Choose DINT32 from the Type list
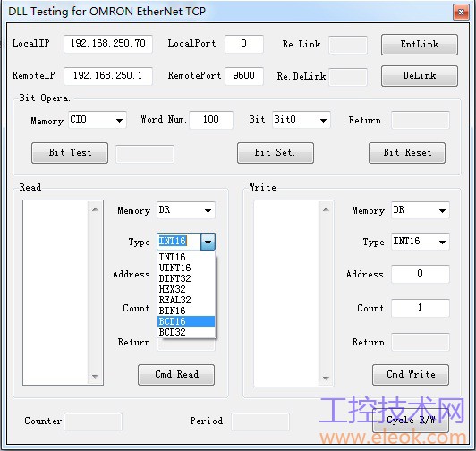 tap(186, 278)
